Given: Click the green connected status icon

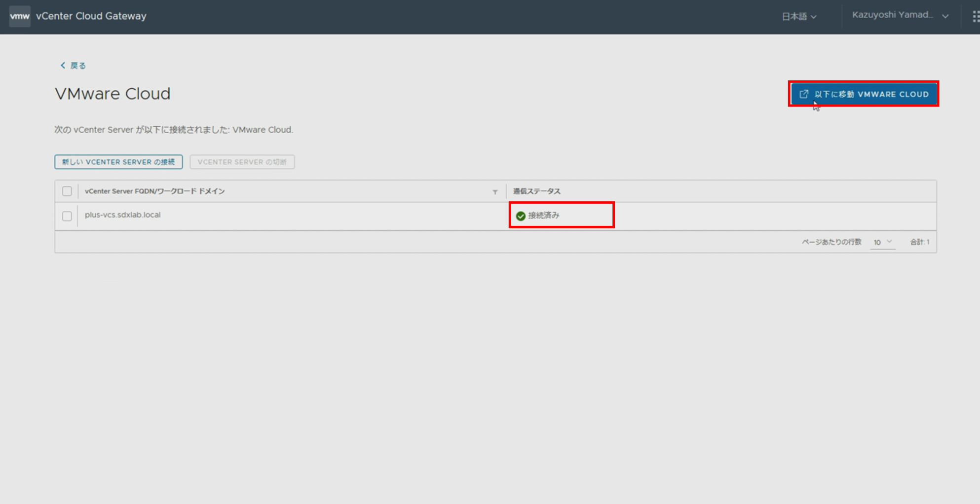Looking at the screenshot, I should 520,216.
